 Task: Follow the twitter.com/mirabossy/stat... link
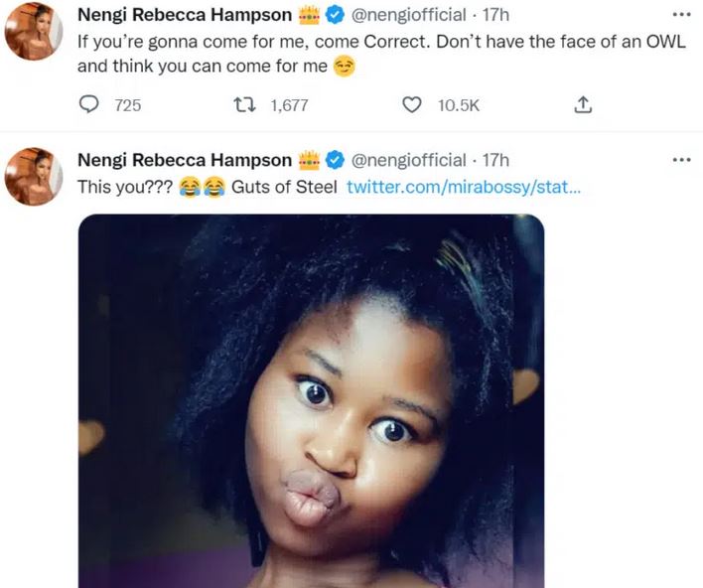463,186
